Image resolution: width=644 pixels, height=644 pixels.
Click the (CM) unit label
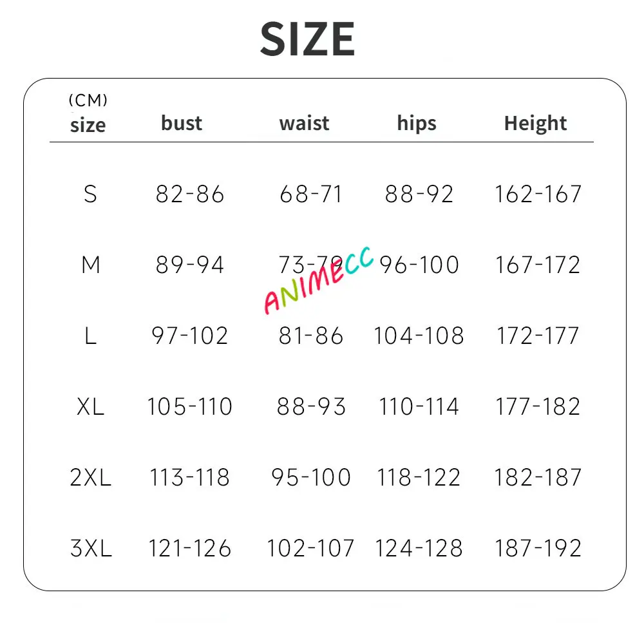click(88, 100)
